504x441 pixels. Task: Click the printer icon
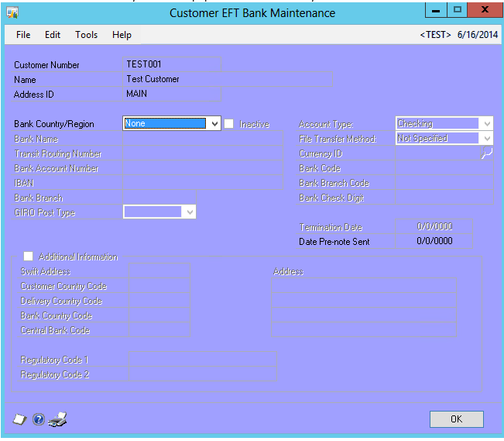[58, 419]
